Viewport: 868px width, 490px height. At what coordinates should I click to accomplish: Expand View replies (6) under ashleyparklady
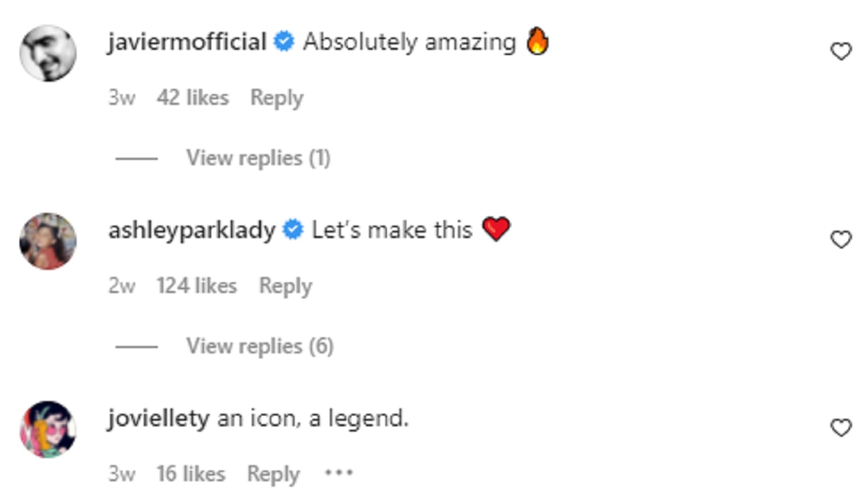coord(259,346)
